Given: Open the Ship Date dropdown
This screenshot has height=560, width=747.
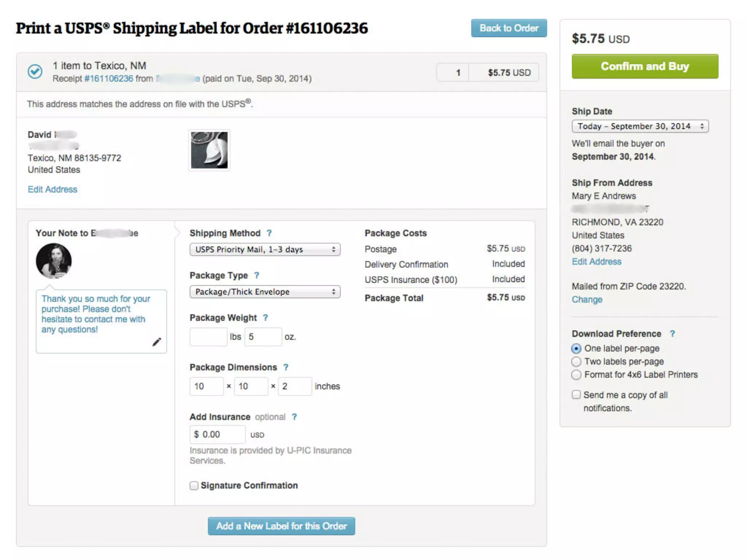Looking at the screenshot, I should tap(640, 126).
